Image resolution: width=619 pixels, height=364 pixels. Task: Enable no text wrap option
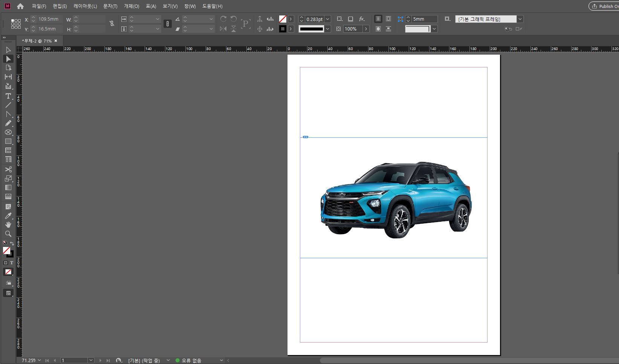coord(378,19)
